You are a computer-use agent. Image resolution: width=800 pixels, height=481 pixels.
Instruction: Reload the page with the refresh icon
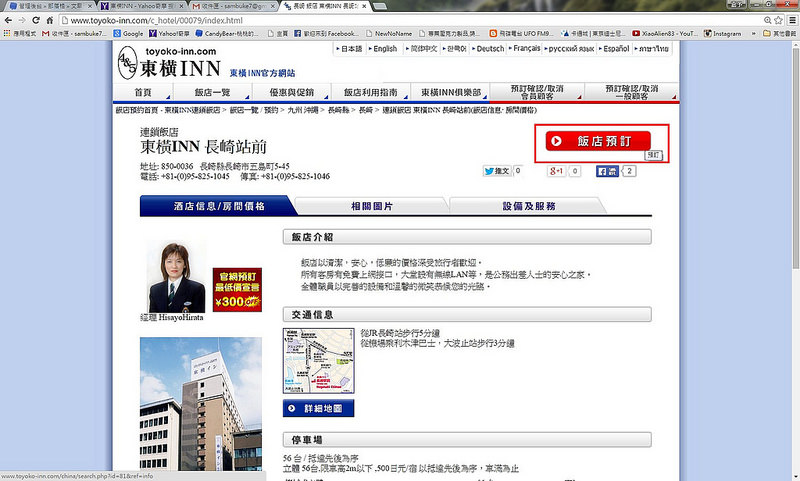(36, 20)
